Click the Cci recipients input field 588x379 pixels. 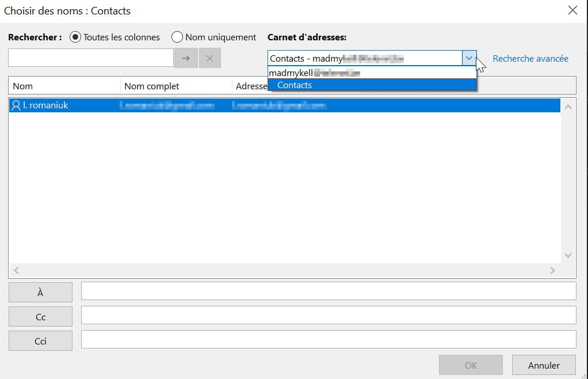(328, 340)
